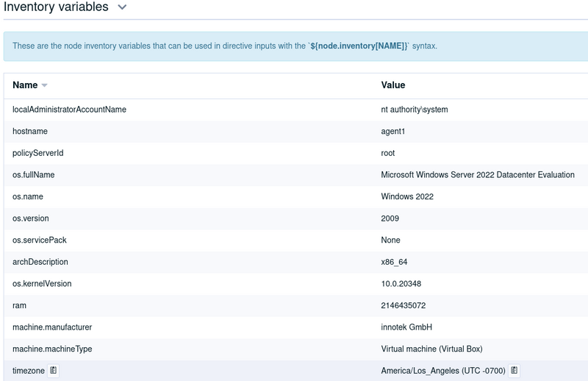Toggle the Name column sort arrow
This screenshot has height=381, width=588.
coord(44,85)
